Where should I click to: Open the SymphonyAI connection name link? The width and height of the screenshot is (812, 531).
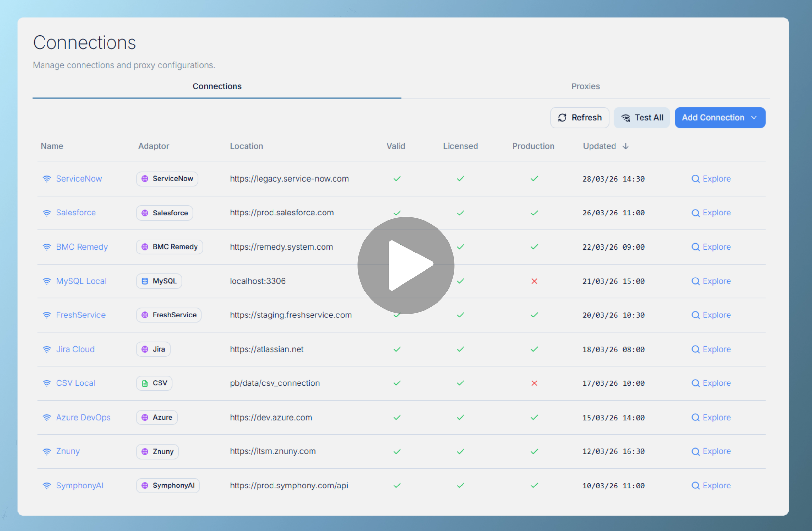click(x=80, y=486)
